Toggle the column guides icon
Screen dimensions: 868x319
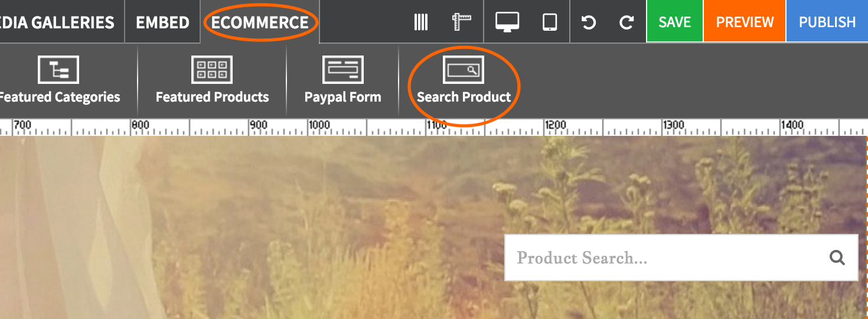421,22
